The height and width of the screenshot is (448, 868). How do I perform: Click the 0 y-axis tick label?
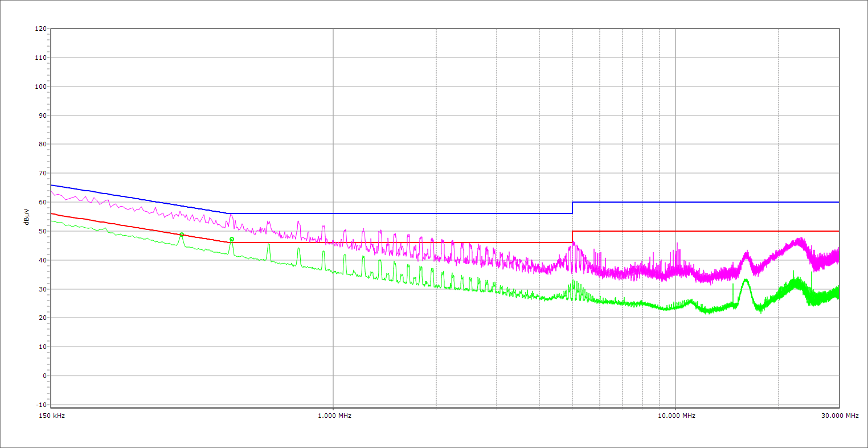44,376
